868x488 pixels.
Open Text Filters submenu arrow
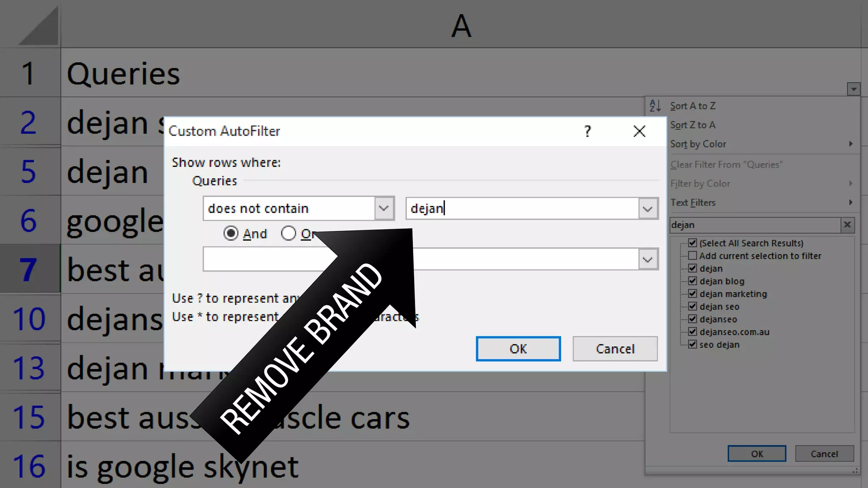[851, 202]
